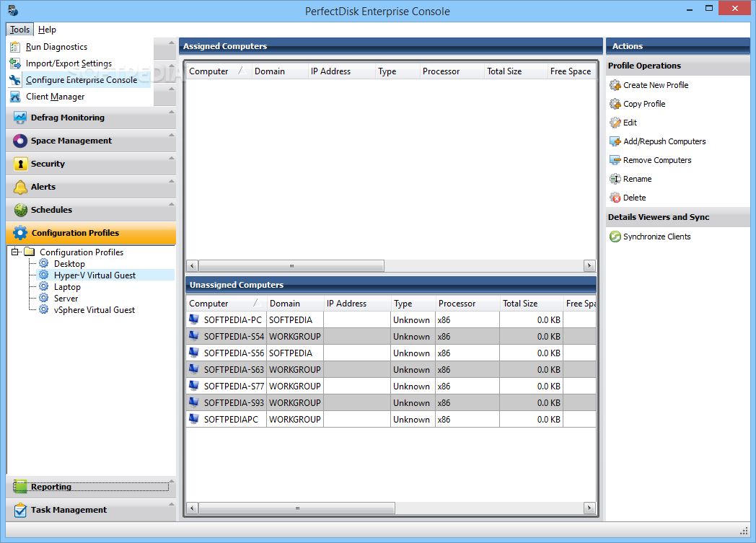The width and height of the screenshot is (756, 543).
Task: Click the Copy Profile icon
Action: pyautogui.click(x=615, y=104)
